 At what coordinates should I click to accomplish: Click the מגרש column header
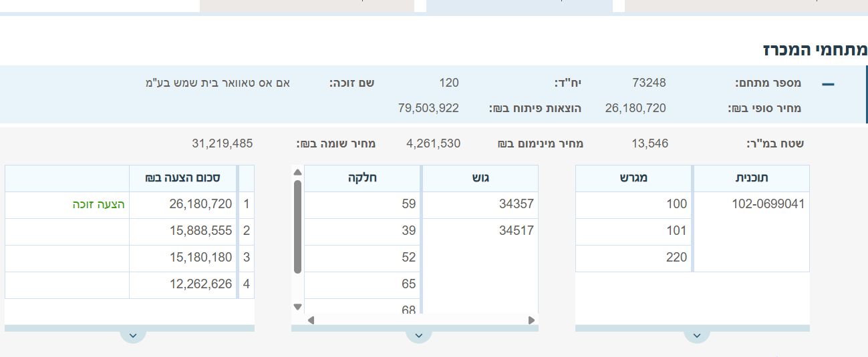pyautogui.click(x=633, y=178)
